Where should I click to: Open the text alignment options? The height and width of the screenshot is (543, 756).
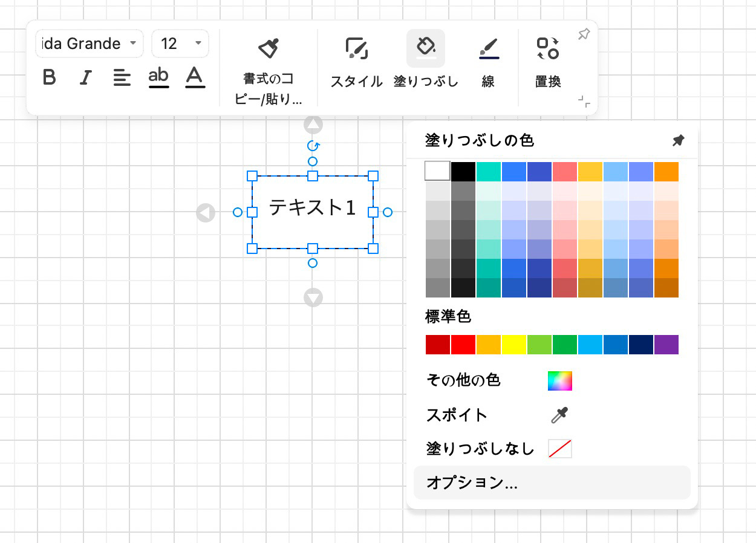tap(122, 77)
